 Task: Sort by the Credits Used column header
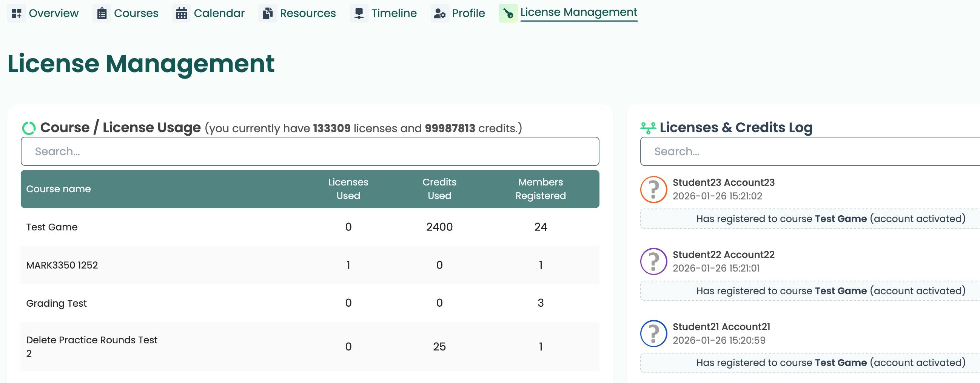439,189
